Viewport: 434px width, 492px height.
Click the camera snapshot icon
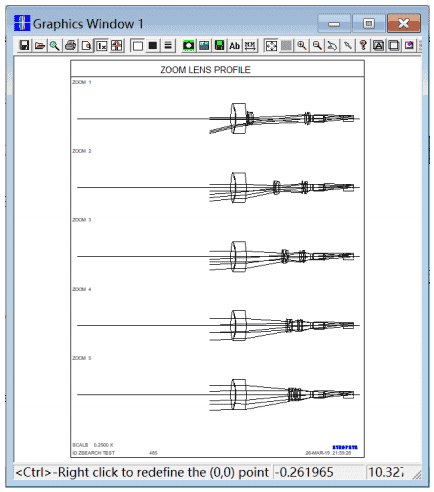189,46
